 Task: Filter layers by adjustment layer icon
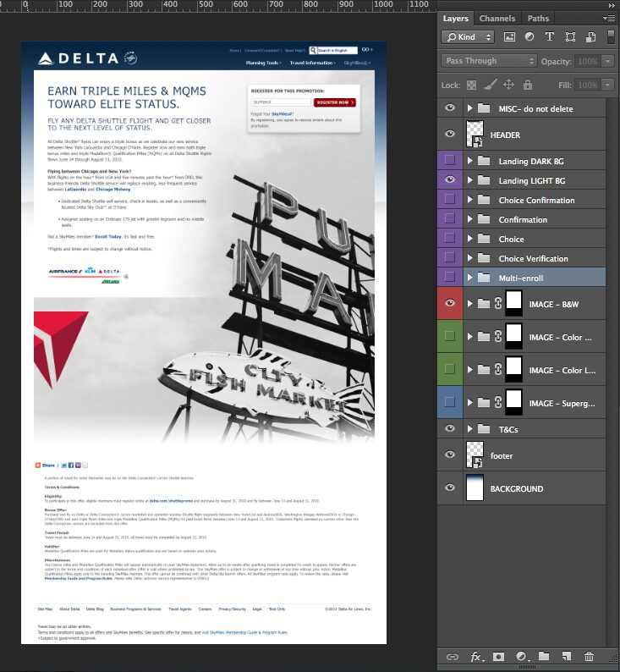tap(529, 37)
